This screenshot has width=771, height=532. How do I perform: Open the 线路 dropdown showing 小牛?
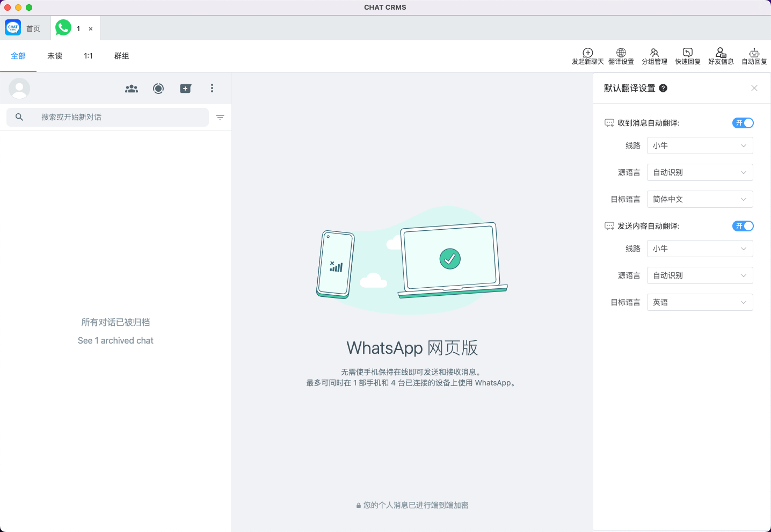click(700, 145)
